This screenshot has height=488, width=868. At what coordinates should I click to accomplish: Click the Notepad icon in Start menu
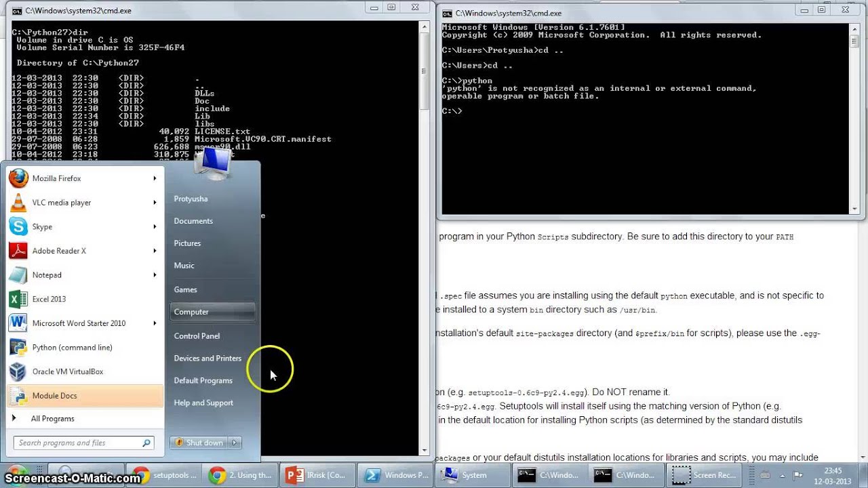(x=18, y=275)
